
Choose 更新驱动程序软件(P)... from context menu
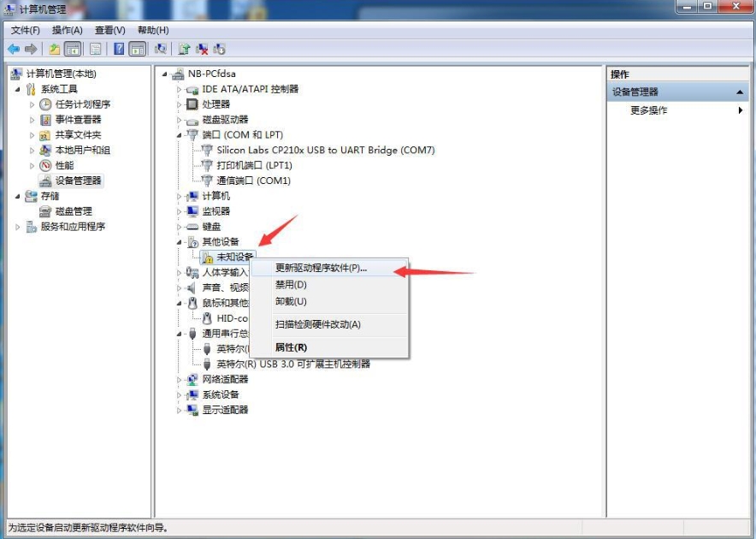pos(321,268)
